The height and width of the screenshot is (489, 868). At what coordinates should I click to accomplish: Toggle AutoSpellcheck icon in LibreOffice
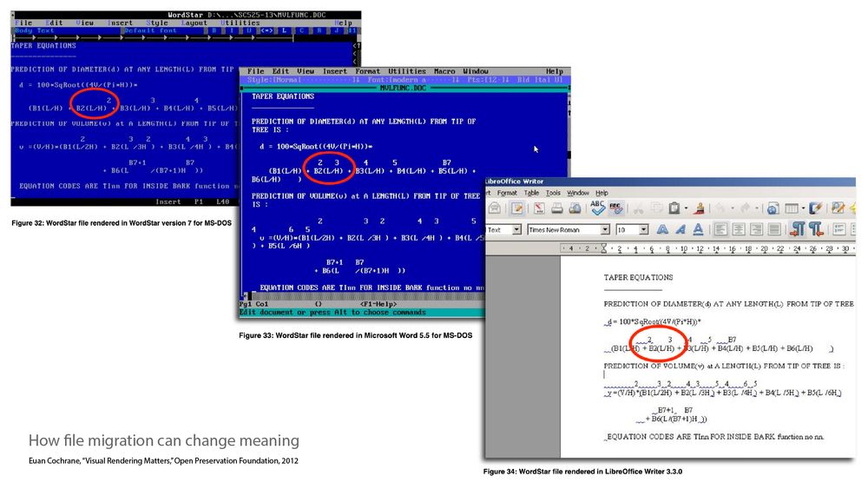click(615, 208)
